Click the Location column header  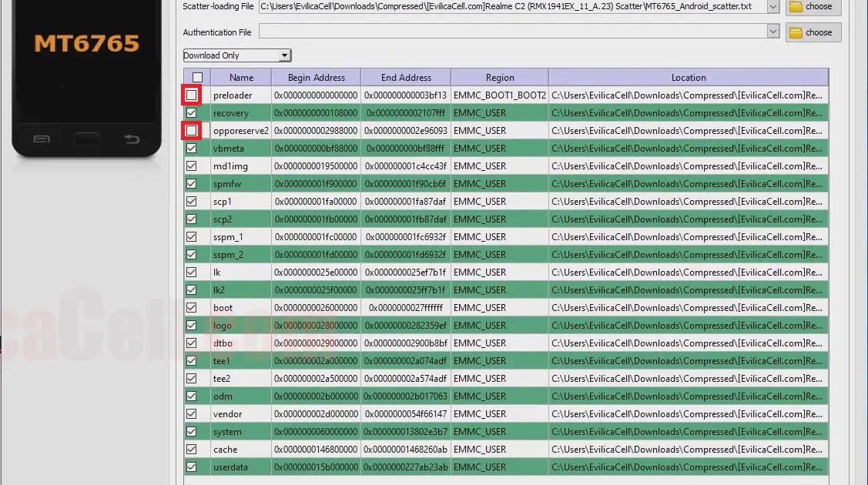point(688,77)
